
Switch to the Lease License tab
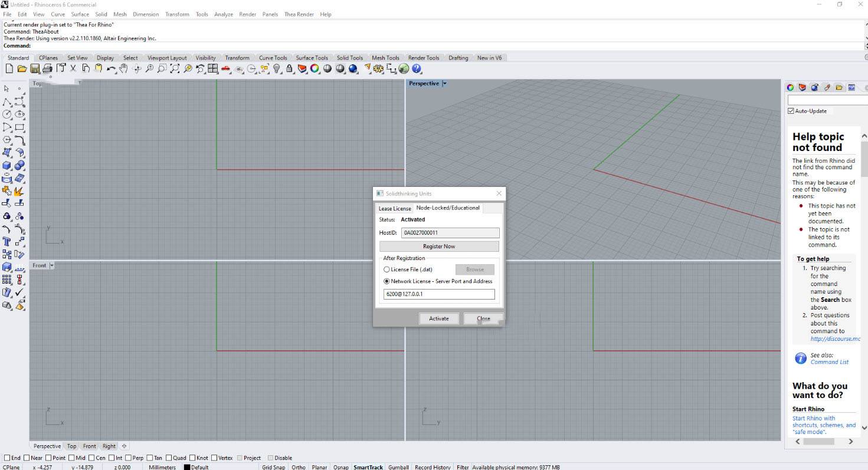395,208
